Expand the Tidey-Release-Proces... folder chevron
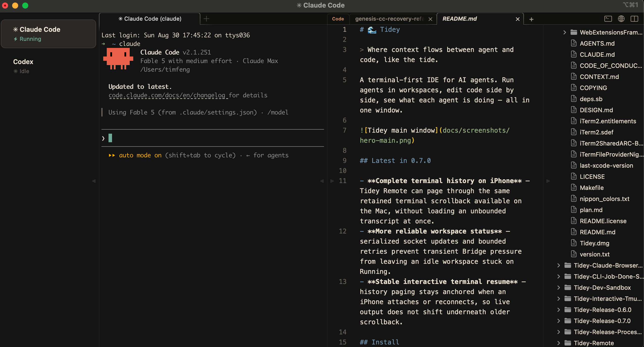This screenshot has width=644, height=347. pos(559,332)
